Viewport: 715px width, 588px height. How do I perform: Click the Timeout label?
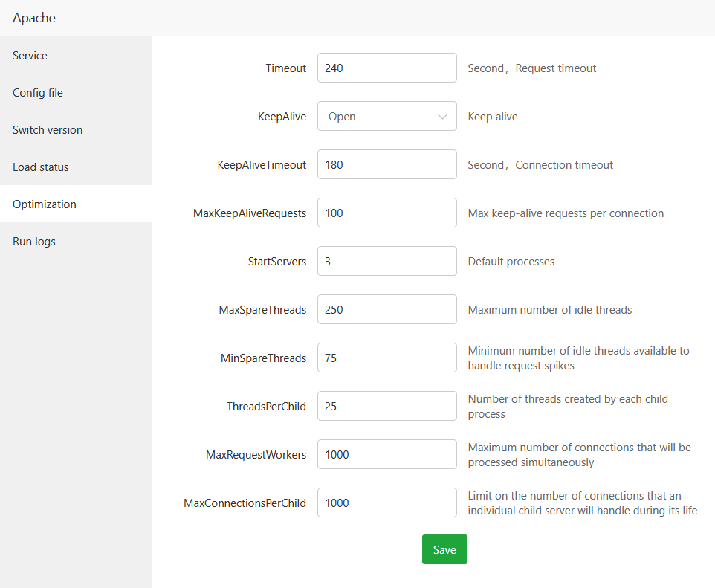pos(286,68)
